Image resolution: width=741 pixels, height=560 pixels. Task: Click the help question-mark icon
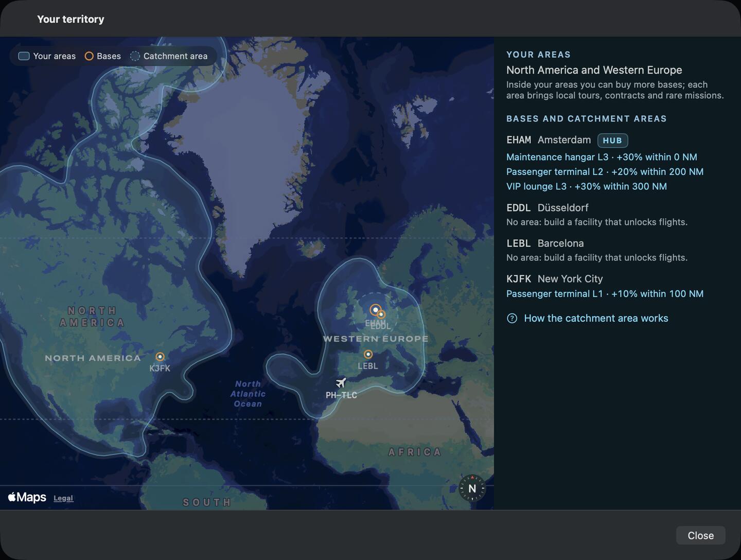tap(512, 318)
